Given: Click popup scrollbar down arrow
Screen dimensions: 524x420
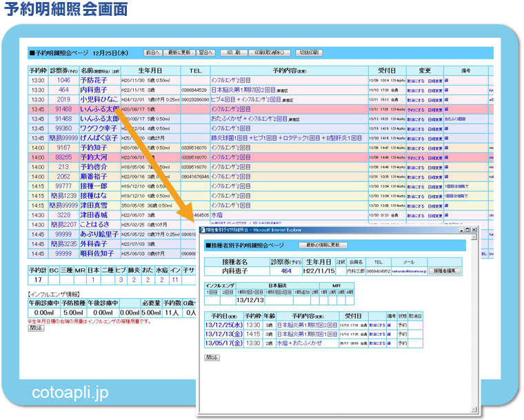Looking at the screenshot, I should [x=474, y=410].
